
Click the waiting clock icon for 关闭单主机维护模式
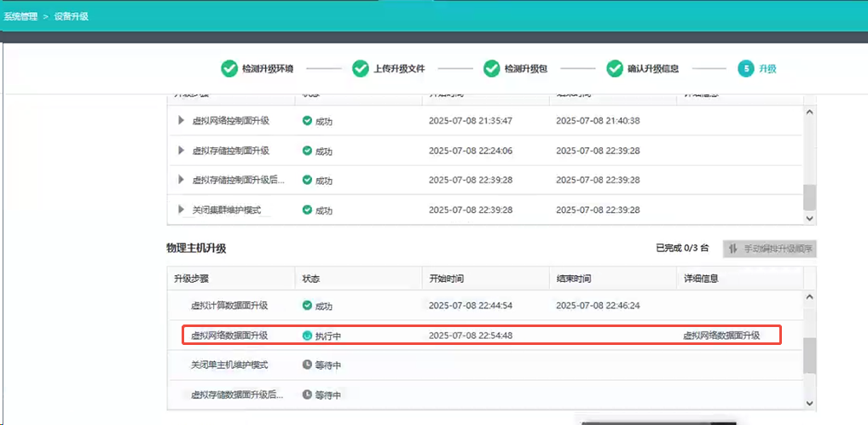[x=307, y=365]
